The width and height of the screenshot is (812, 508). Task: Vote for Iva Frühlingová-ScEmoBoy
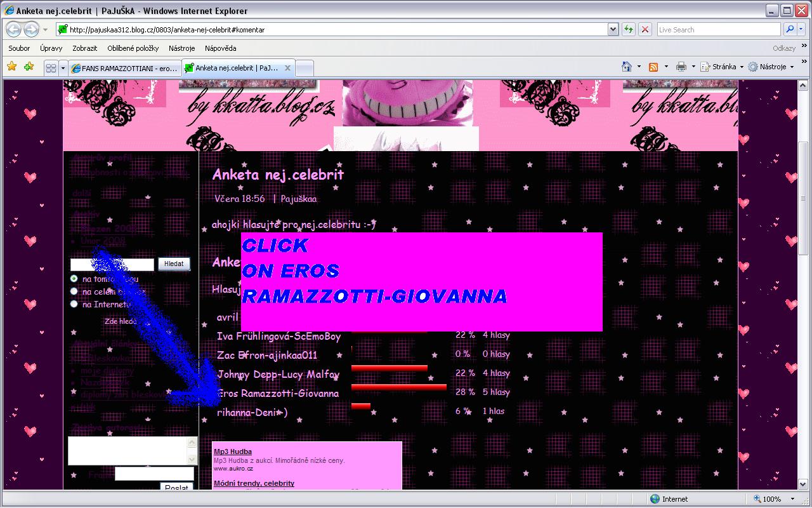click(x=278, y=337)
